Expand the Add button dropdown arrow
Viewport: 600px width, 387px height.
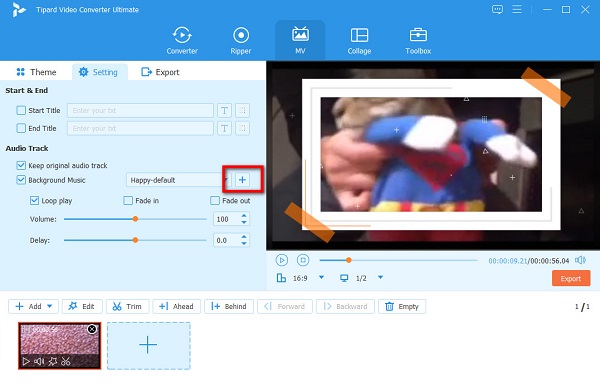[x=50, y=306]
